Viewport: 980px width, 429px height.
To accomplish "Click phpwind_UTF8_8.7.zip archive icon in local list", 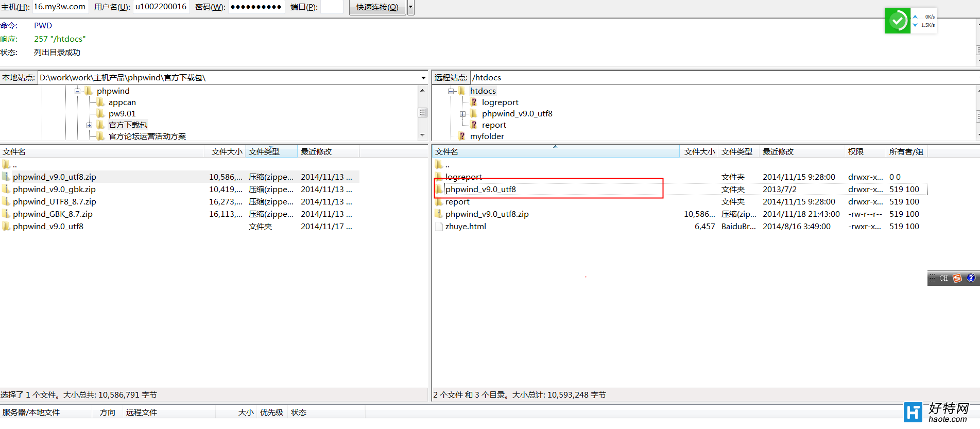I will pos(6,201).
